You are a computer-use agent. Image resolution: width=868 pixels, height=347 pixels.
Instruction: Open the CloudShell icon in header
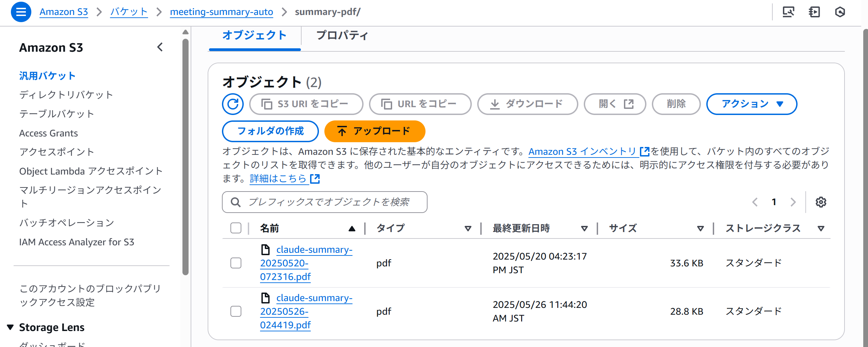pyautogui.click(x=814, y=12)
